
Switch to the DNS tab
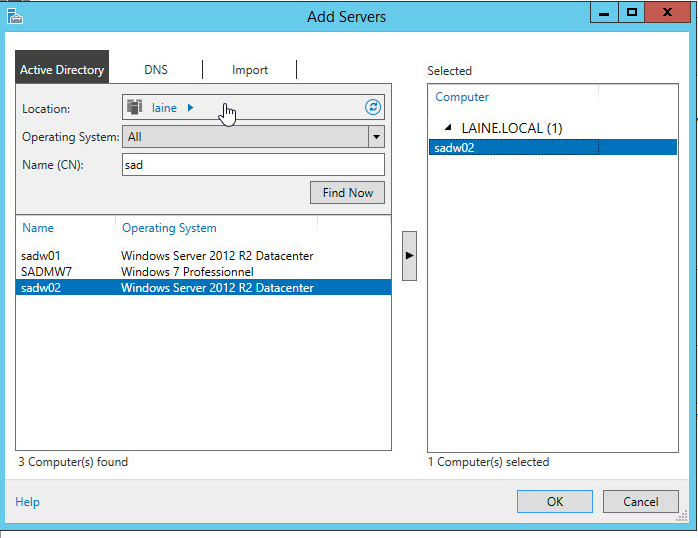(156, 70)
